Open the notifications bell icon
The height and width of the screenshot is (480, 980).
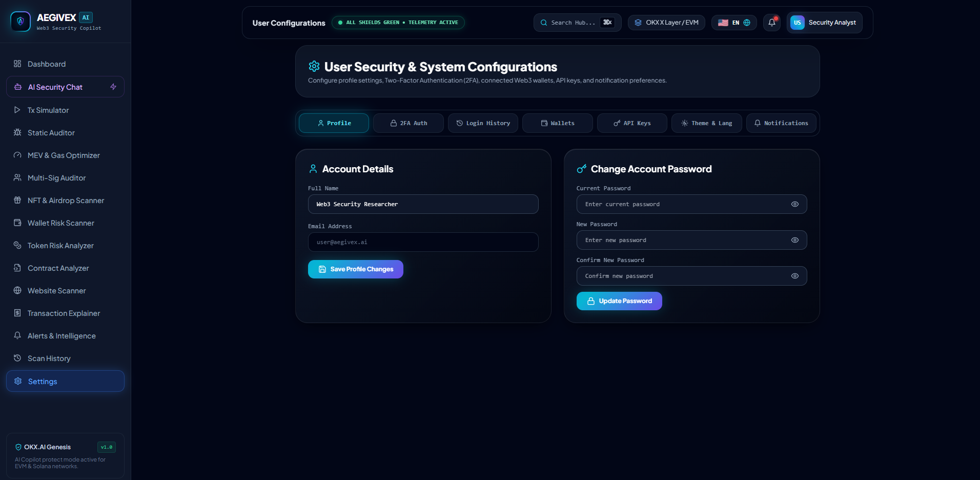(x=771, y=23)
